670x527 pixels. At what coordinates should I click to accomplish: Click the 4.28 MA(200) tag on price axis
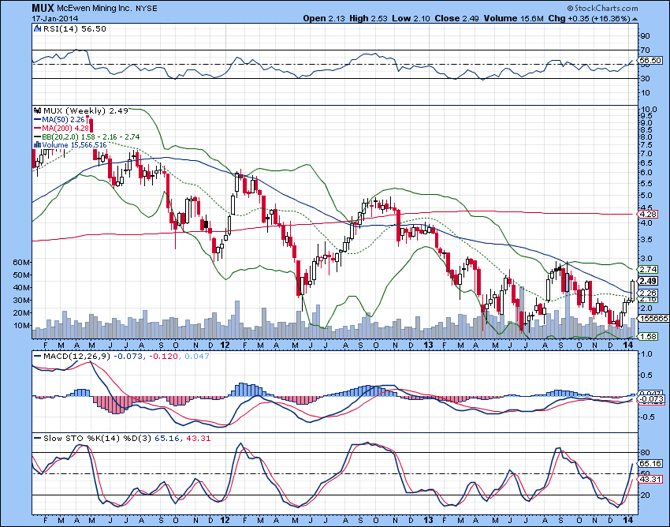[x=646, y=214]
